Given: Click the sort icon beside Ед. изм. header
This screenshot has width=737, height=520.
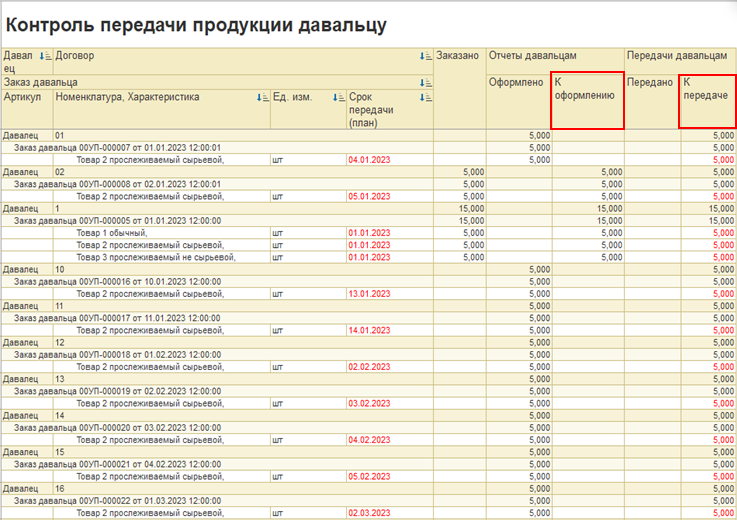Looking at the screenshot, I should (338, 98).
